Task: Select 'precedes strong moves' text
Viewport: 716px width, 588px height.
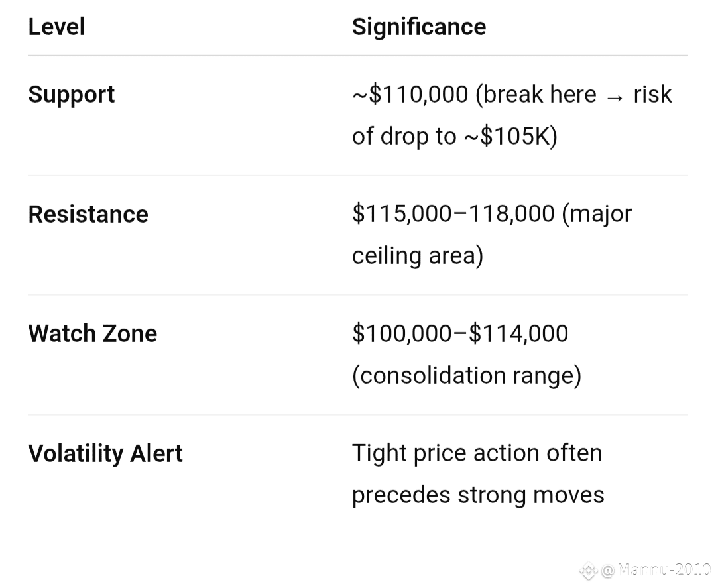Action: point(478,495)
